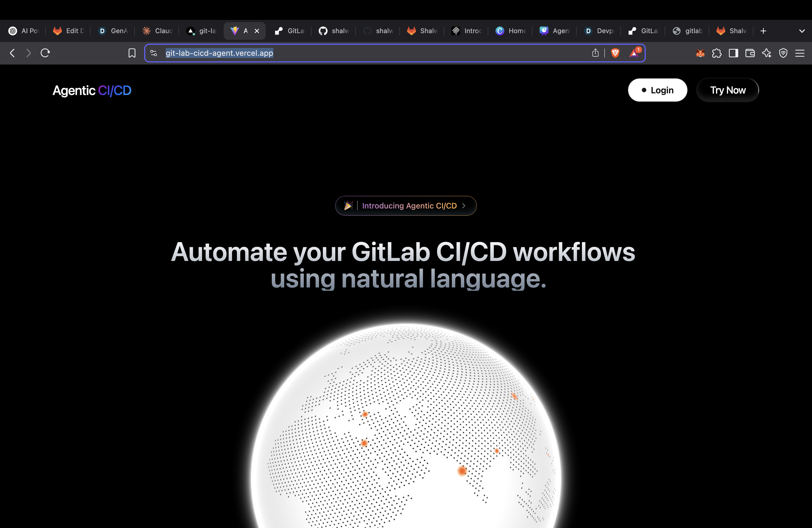Open the Brave Wallet icon
The height and width of the screenshot is (528, 812).
pyautogui.click(x=750, y=53)
